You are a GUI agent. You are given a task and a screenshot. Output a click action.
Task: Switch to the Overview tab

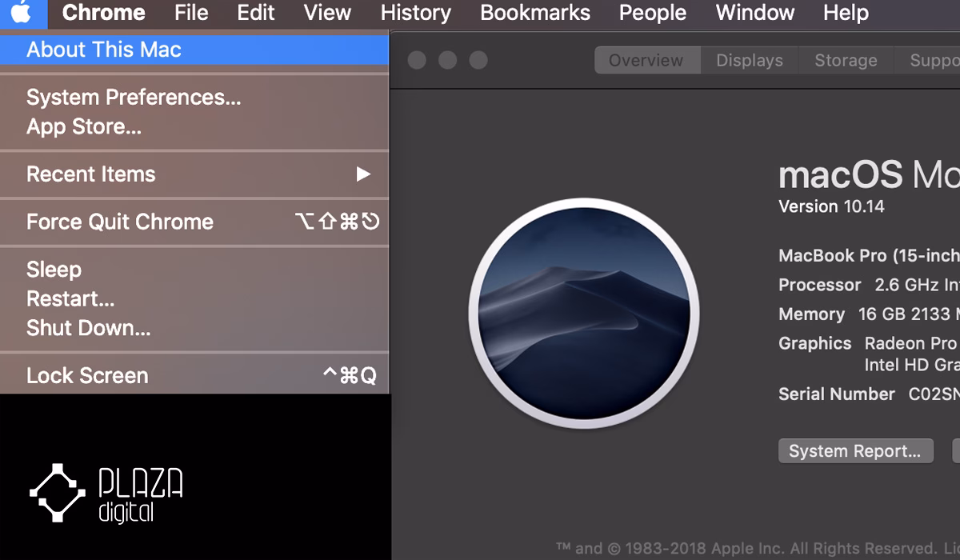(646, 60)
